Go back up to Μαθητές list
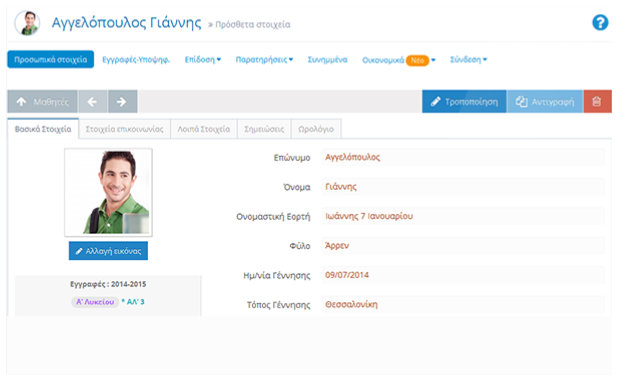Image resolution: width=618 pixels, height=381 pixels. tap(43, 102)
